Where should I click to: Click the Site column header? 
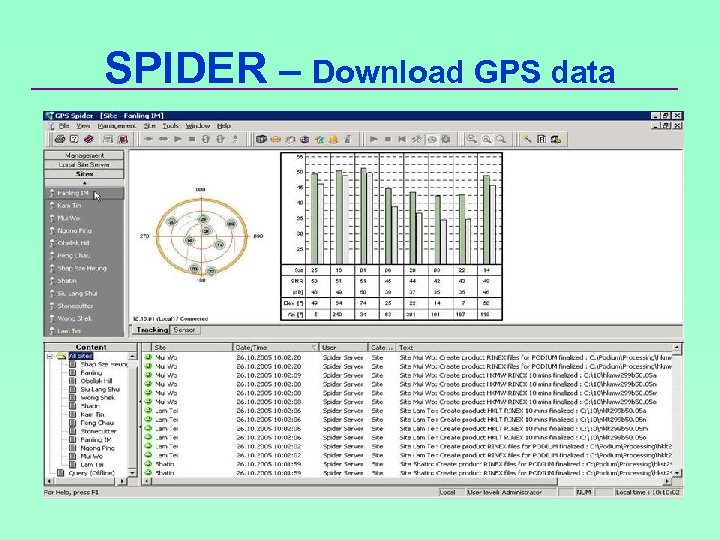click(x=192, y=348)
